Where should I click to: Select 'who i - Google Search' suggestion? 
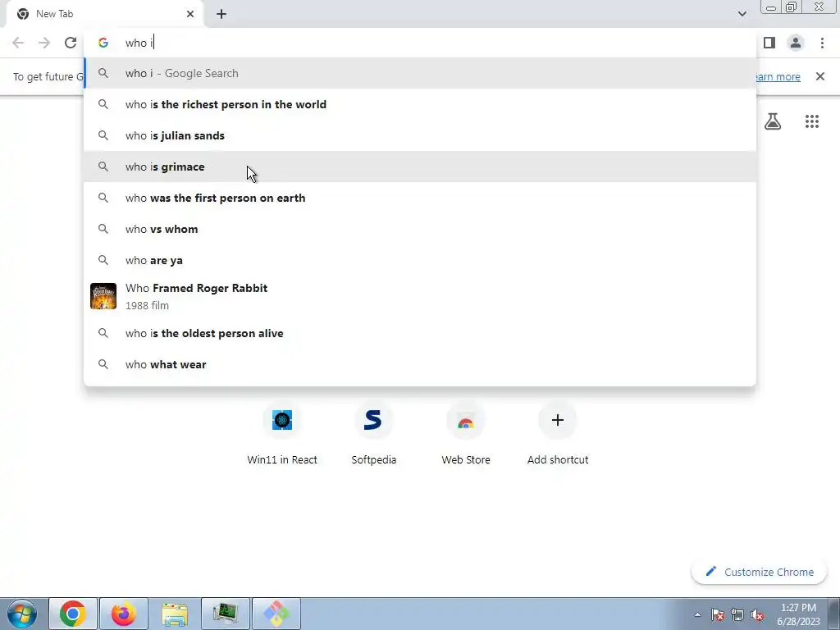coord(420,73)
